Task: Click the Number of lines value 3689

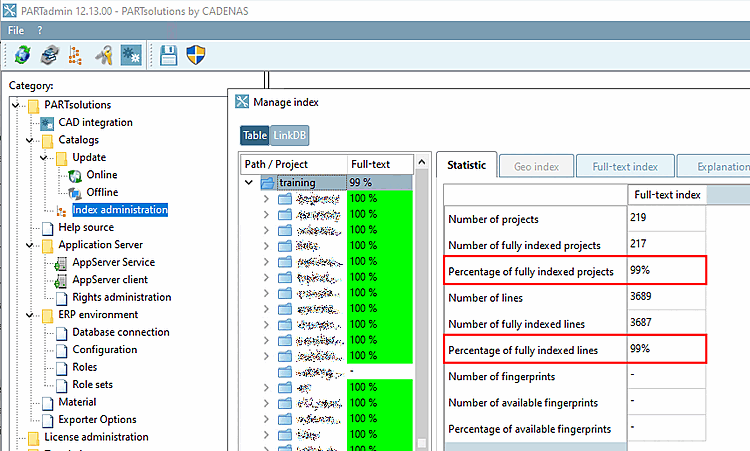Action: 640,297
